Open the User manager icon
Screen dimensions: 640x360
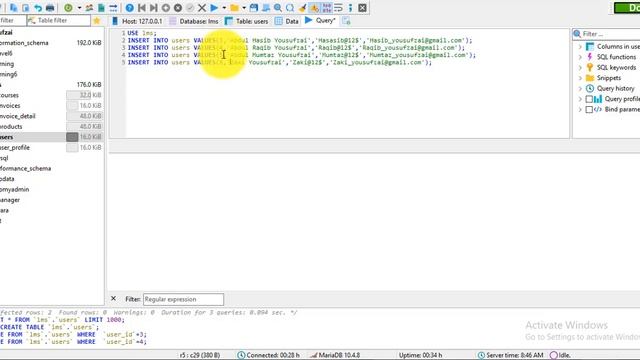click(x=89, y=8)
